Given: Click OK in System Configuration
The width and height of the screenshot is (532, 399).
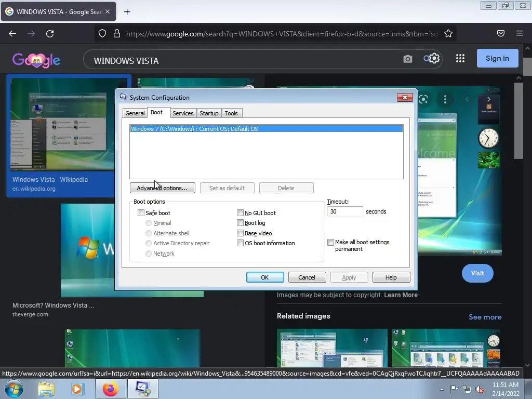Looking at the screenshot, I should point(265,277).
